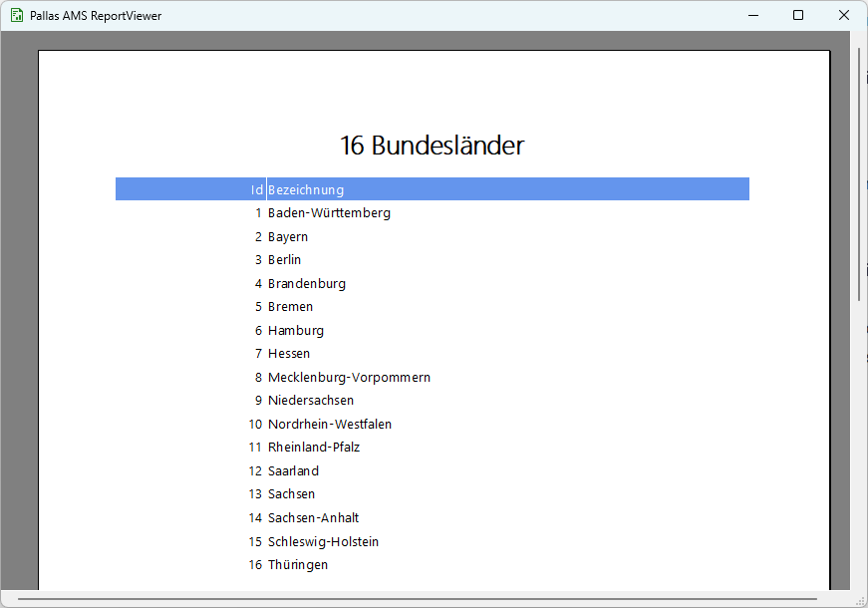Select the Rheinland-Pfalz entry
The width and height of the screenshot is (868, 608).
(x=314, y=448)
